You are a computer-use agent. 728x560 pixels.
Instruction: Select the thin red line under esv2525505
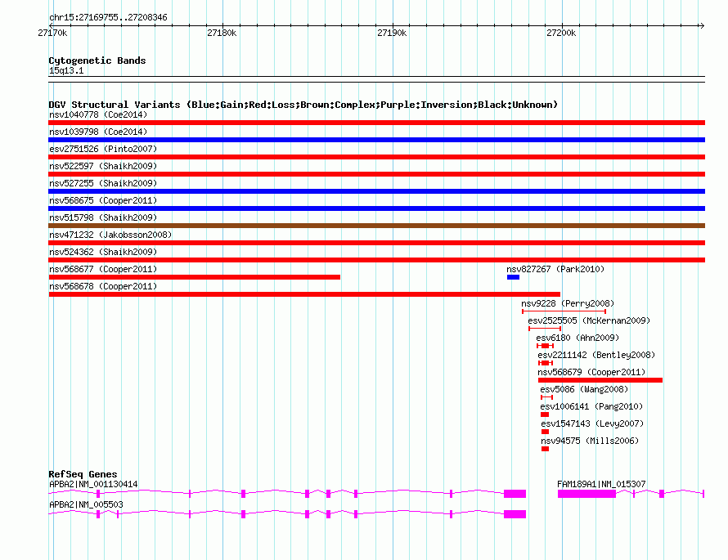(x=545, y=329)
